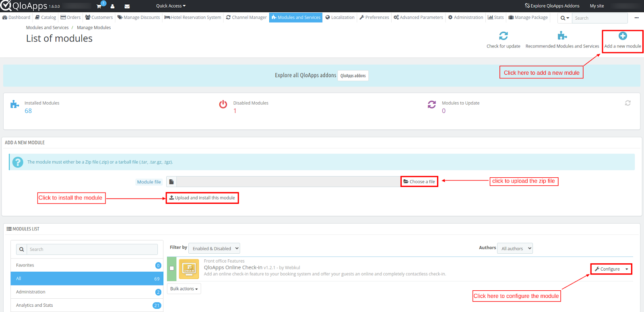The height and width of the screenshot is (312, 644).
Task: Click the help question mark icon
Action: pyautogui.click(x=18, y=162)
